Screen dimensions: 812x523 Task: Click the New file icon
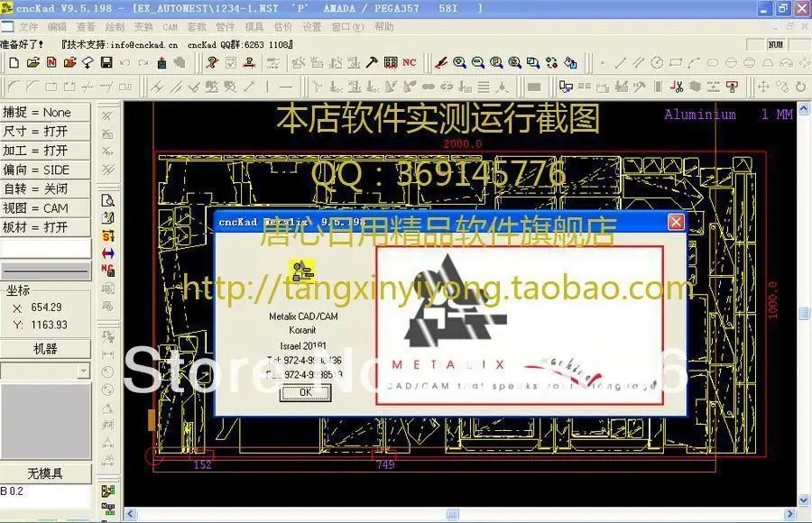(14, 62)
